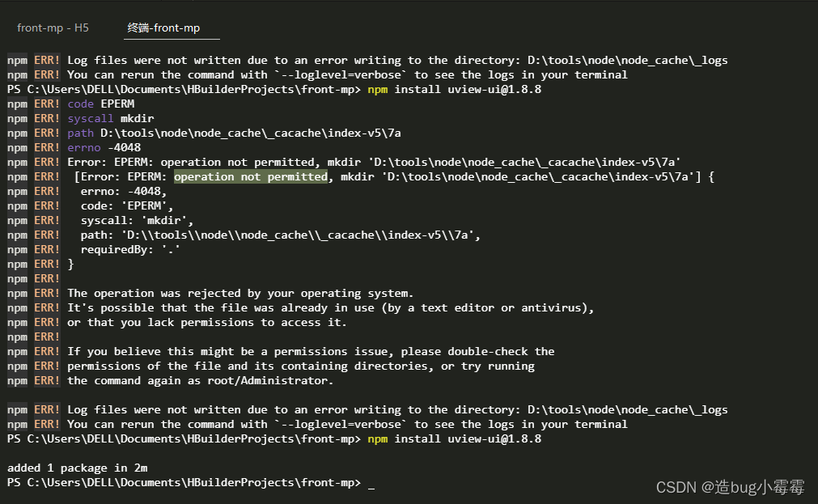Click the requiredBy entry in error object

pos(124,249)
